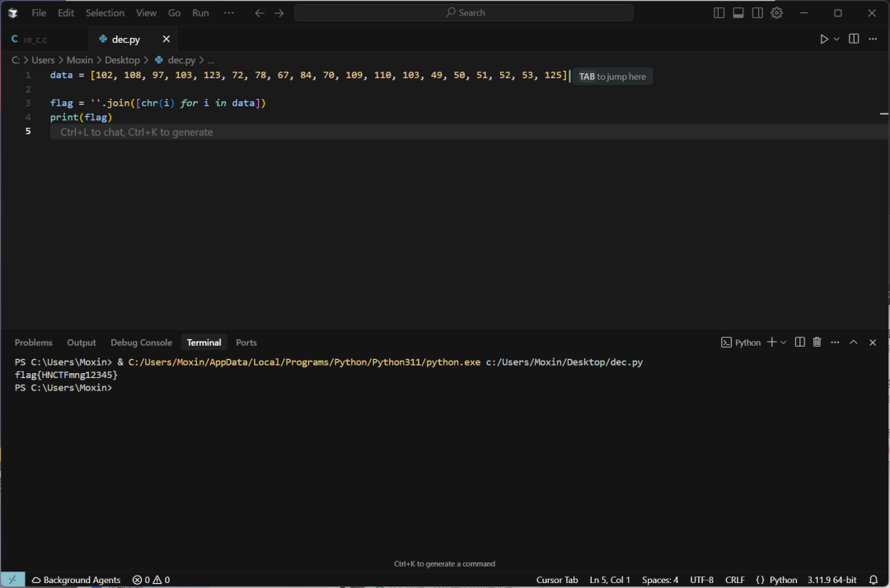890x588 pixels.
Task: Choose interpreter 3.11.9 64-bit
Action: (x=831, y=580)
